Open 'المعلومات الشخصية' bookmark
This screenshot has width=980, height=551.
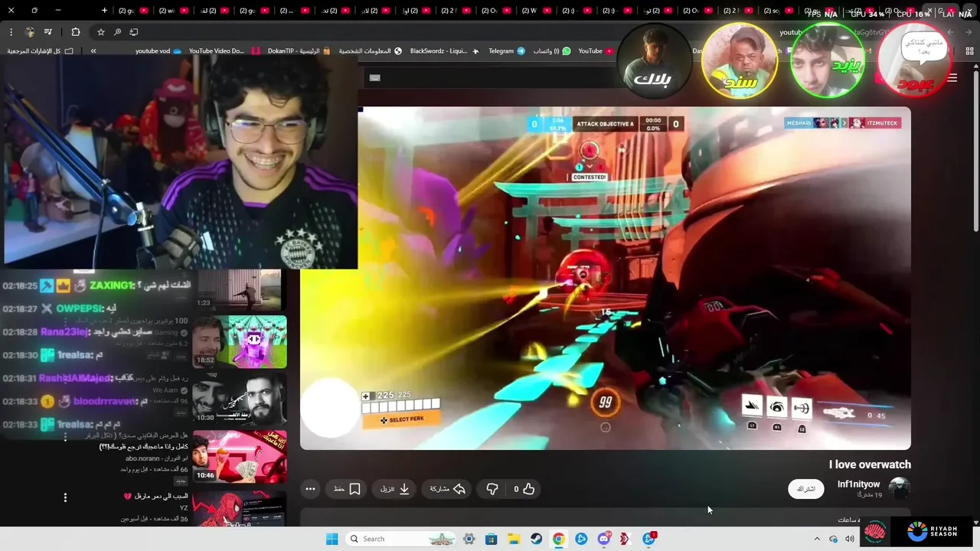click(371, 51)
